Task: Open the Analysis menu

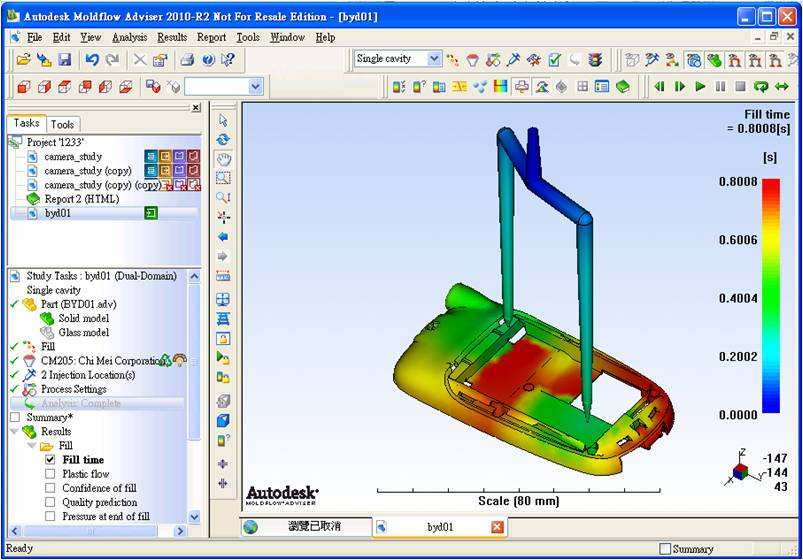Action: click(x=130, y=37)
